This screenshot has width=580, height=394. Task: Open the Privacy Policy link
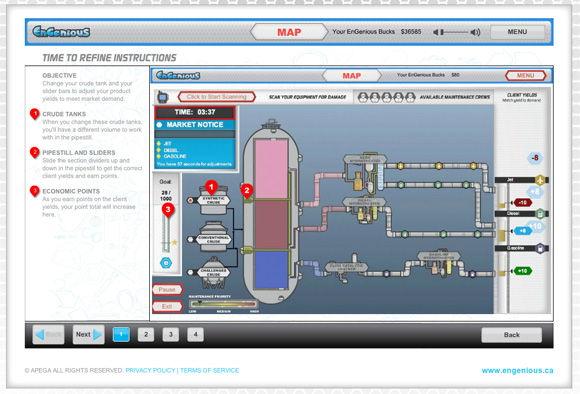[x=150, y=370]
